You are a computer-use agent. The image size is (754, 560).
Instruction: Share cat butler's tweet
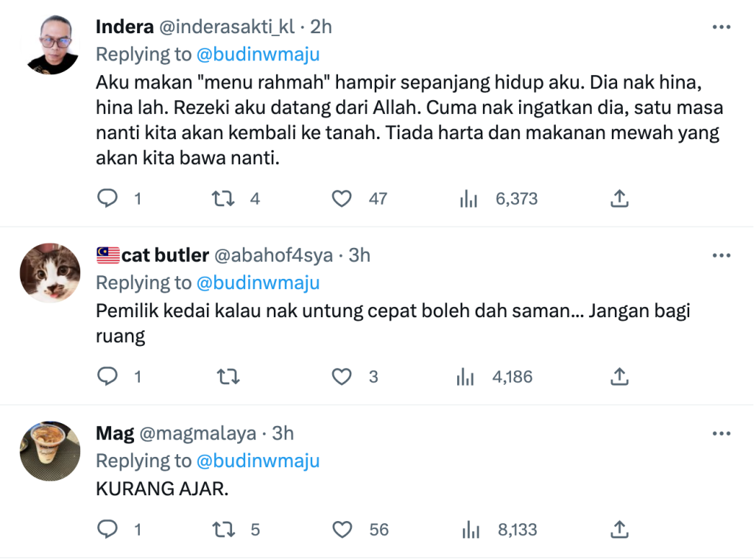click(x=619, y=376)
